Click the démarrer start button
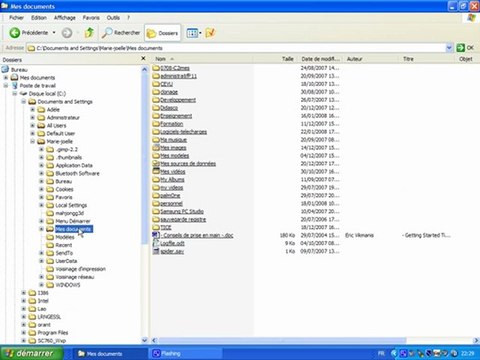 tap(32, 353)
